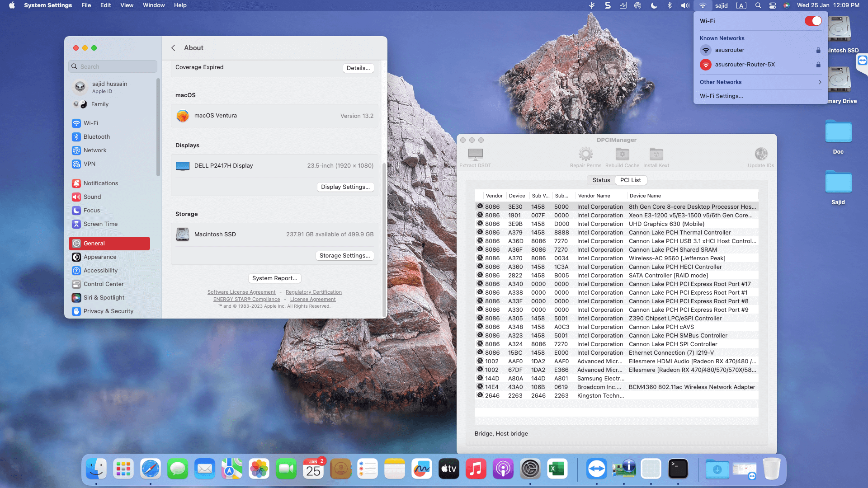Open Microsoft Excel from the Dock

click(x=557, y=469)
